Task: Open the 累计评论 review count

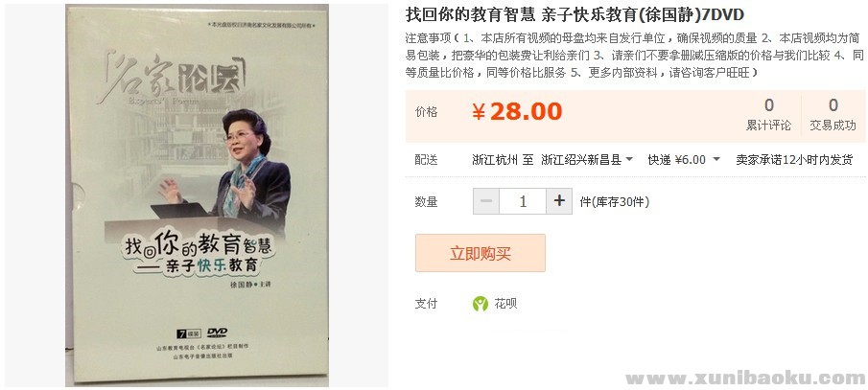Action: (x=768, y=115)
